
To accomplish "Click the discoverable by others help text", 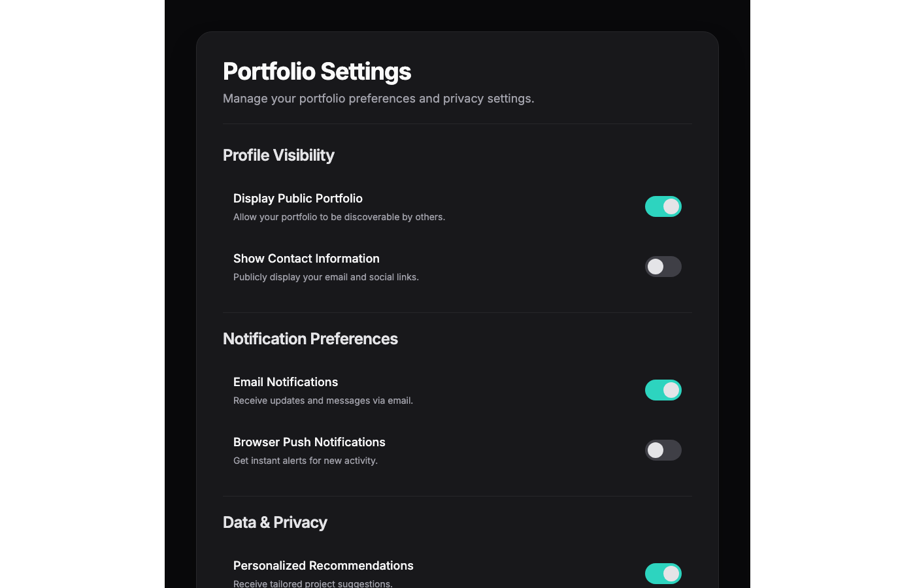I will coord(339,217).
